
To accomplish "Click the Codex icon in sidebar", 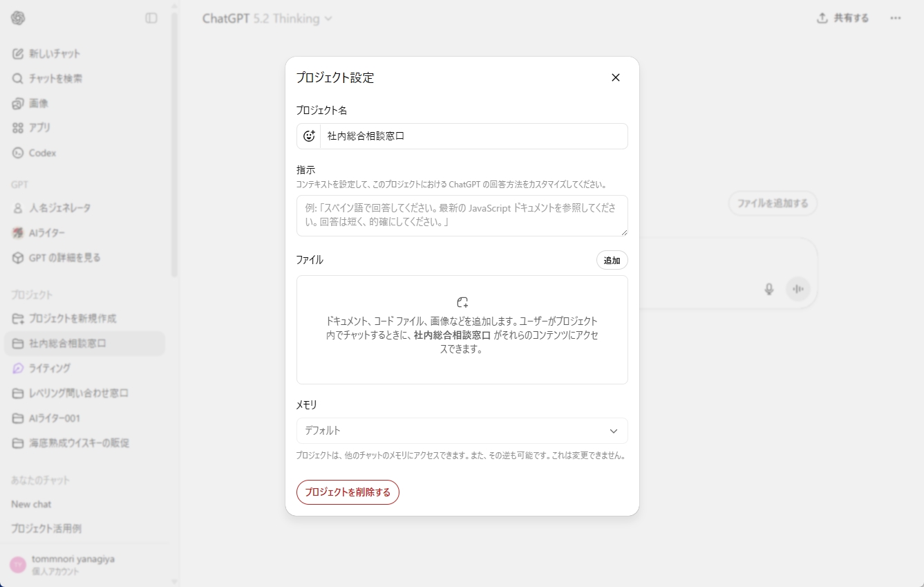I will point(18,153).
